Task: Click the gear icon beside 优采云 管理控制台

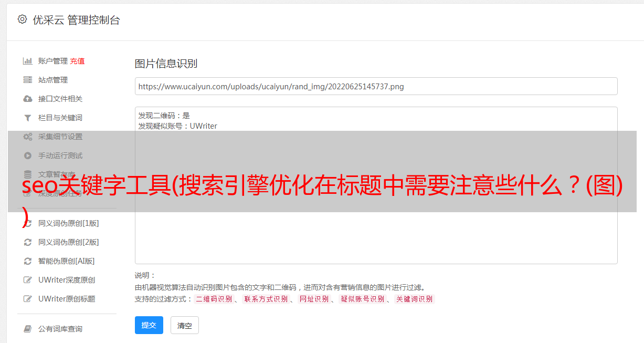Action: pos(22,19)
